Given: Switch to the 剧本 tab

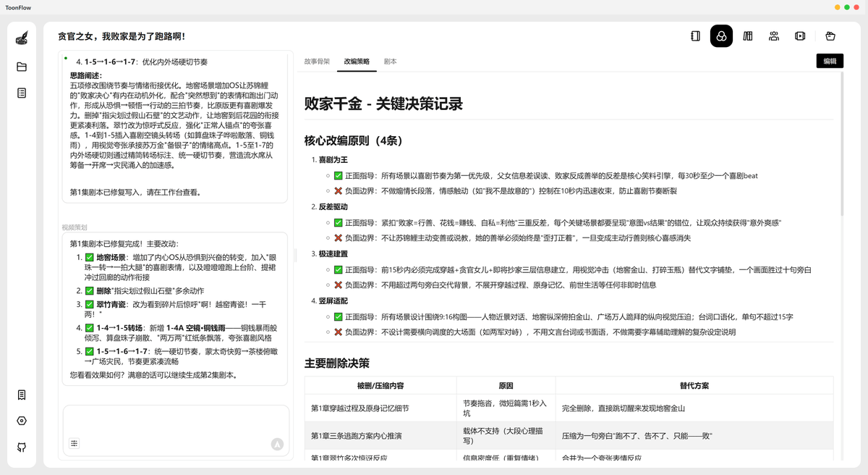Looking at the screenshot, I should 390,62.
